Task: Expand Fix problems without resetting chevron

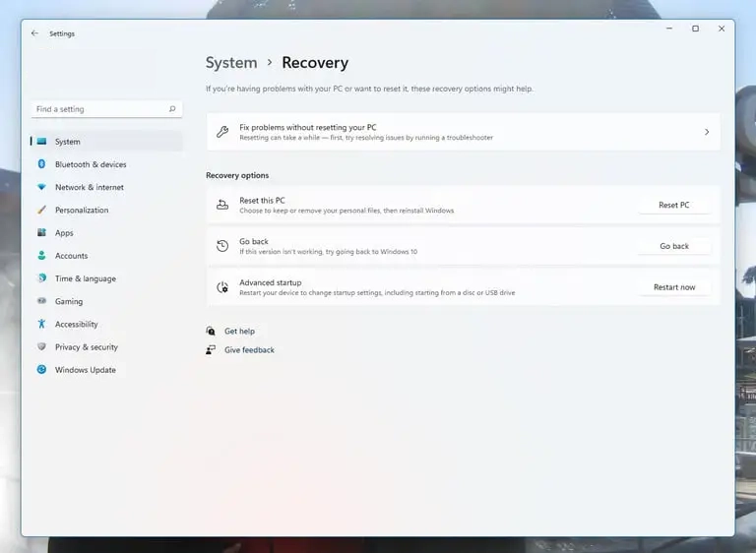Action: [x=706, y=132]
